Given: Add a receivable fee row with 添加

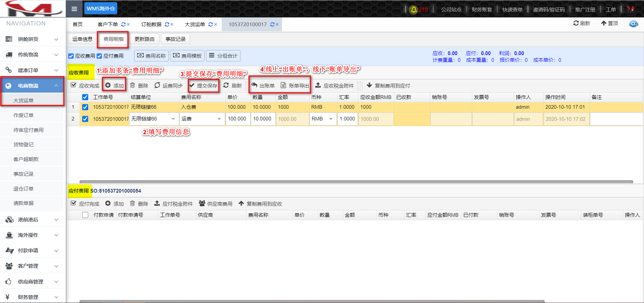Looking at the screenshot, I should (x=115, y=86).
